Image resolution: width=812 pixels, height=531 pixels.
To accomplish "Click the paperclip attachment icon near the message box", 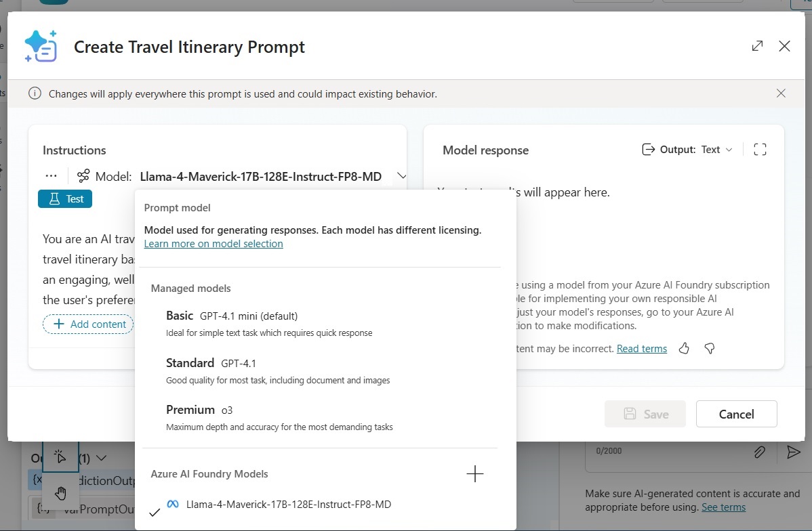I will pos(760,452).
